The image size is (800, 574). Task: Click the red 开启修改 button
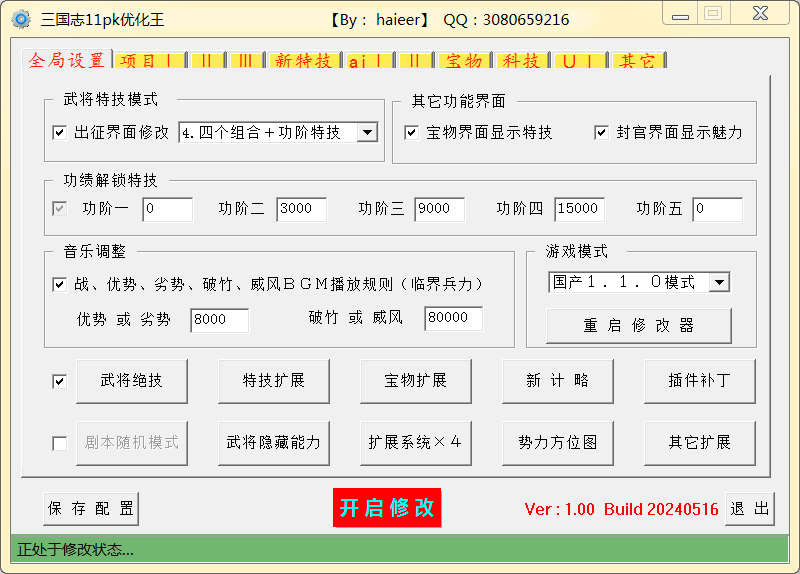click(x=387, y=507)
